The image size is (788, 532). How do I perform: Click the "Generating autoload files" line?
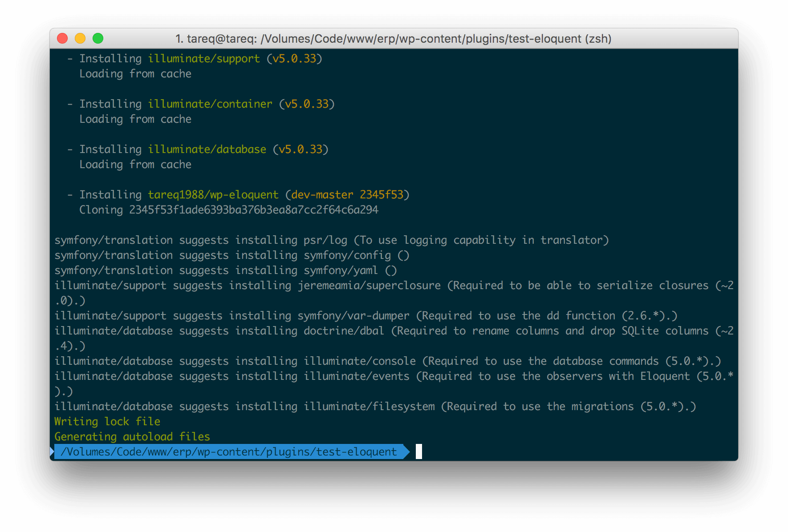click(x=132, y=437)
